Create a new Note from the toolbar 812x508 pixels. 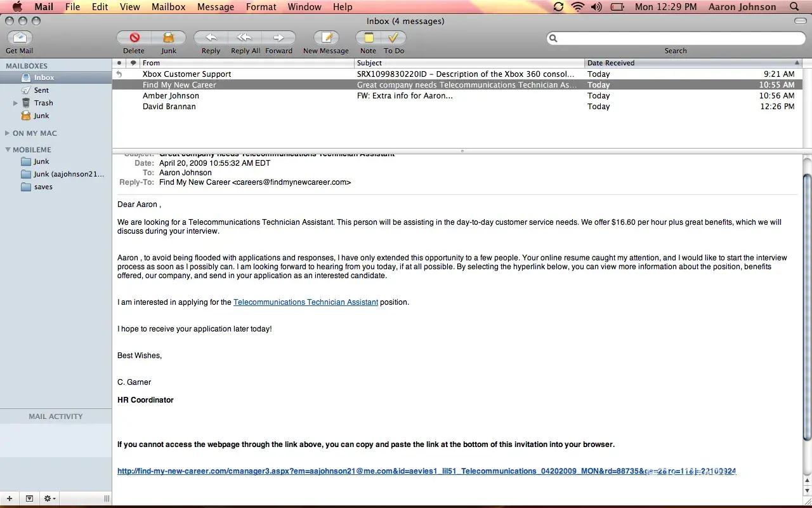click(368, 37)
